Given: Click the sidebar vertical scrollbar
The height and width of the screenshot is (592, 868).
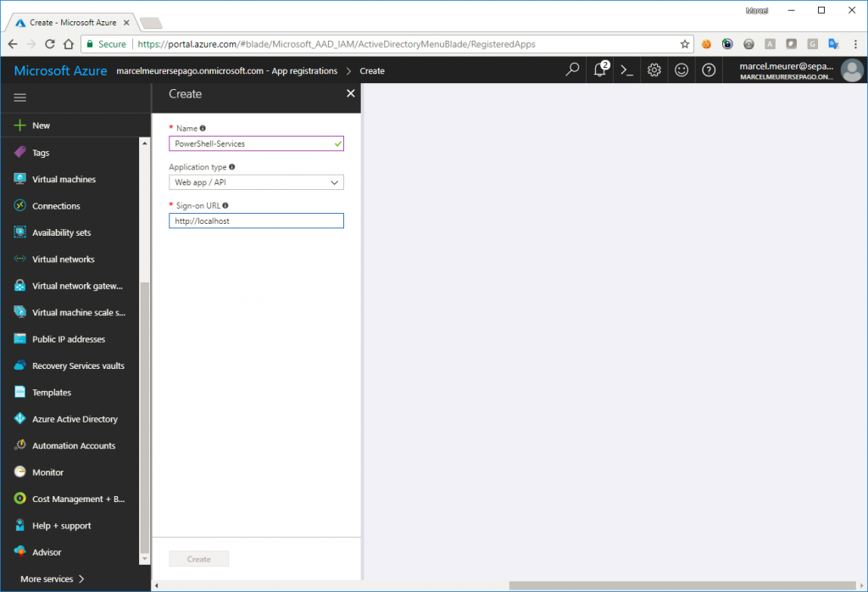Looking at the screenshot, I should [x=145, y=418].
